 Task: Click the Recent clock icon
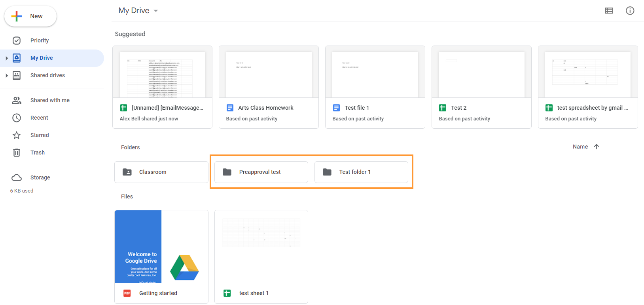click(17, 118)
